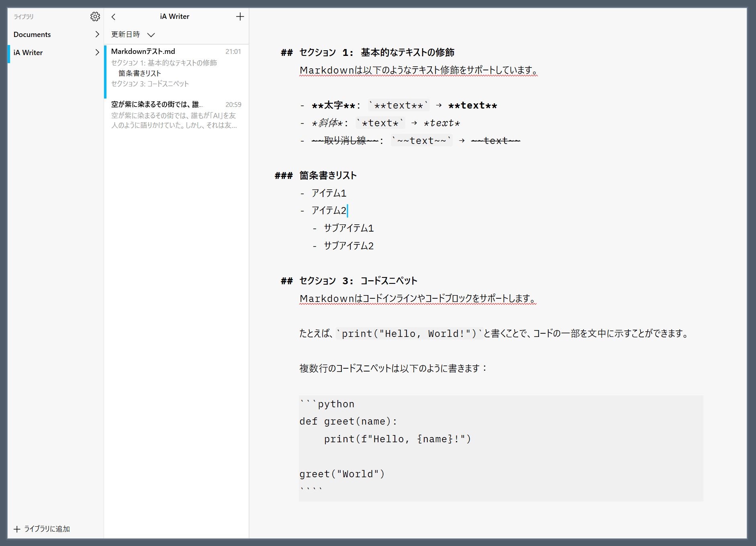Click the サブアイテム2 line in the editor
This screenshot has width=756, height=546.
click(x=348, y=246)
